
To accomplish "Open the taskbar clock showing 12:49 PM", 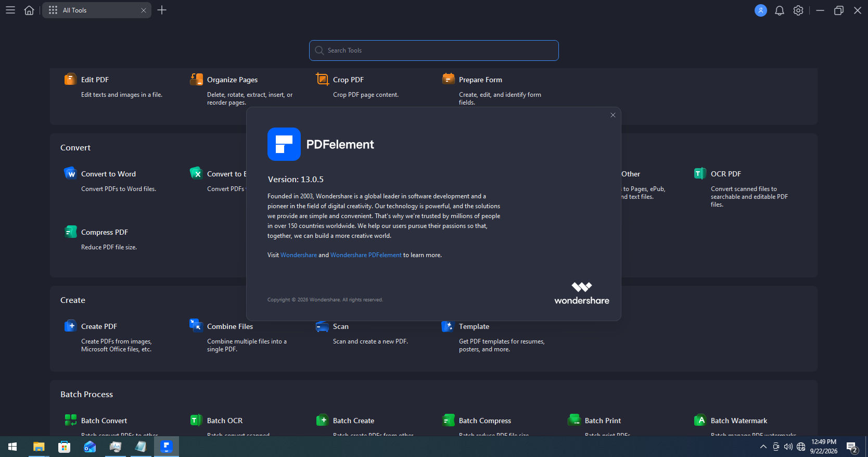I will 824,447.
